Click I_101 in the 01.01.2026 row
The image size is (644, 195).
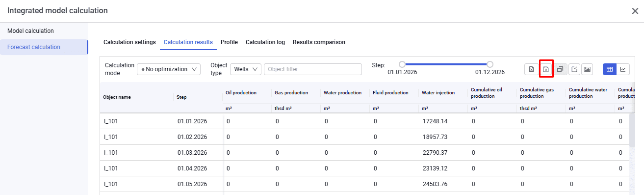click(x=111, y=121)
